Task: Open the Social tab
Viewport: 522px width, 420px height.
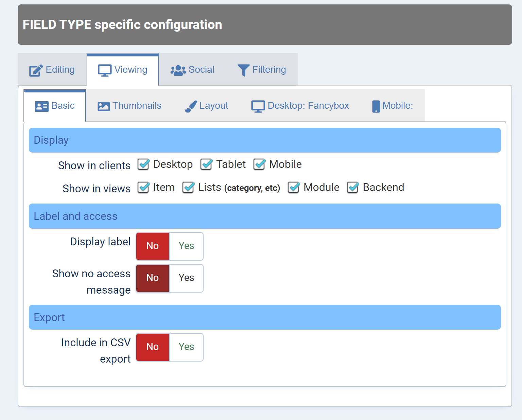Action: click(192, 69)
